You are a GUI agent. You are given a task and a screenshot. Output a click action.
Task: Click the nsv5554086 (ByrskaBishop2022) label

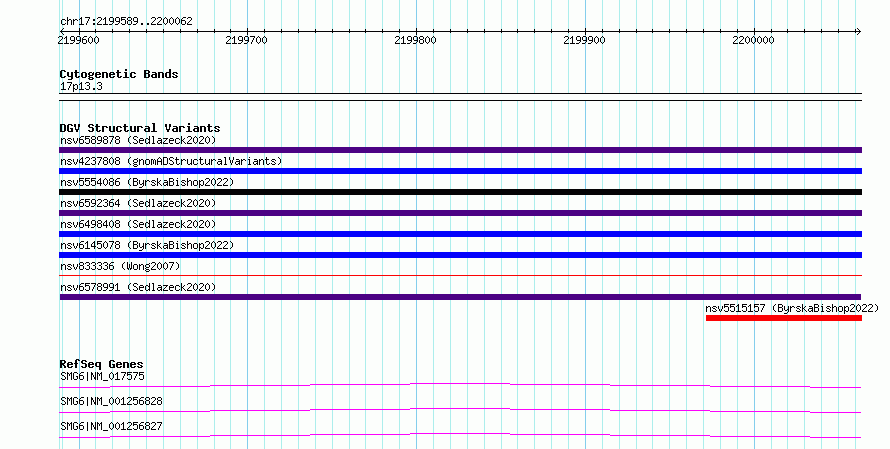point(147,182)
